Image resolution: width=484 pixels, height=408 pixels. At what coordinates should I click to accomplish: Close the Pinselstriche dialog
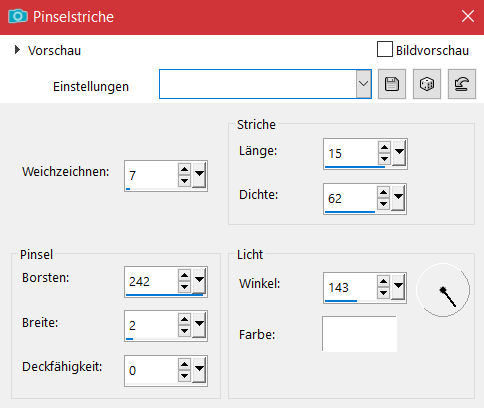pos(468,16)
